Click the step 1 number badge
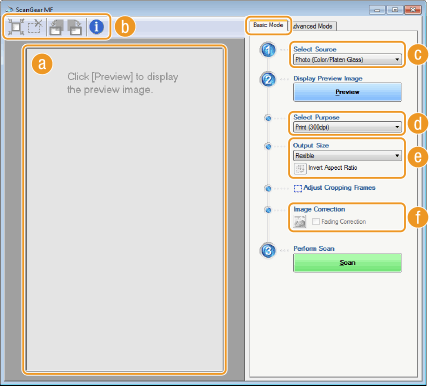 click(x=268, y=50)
